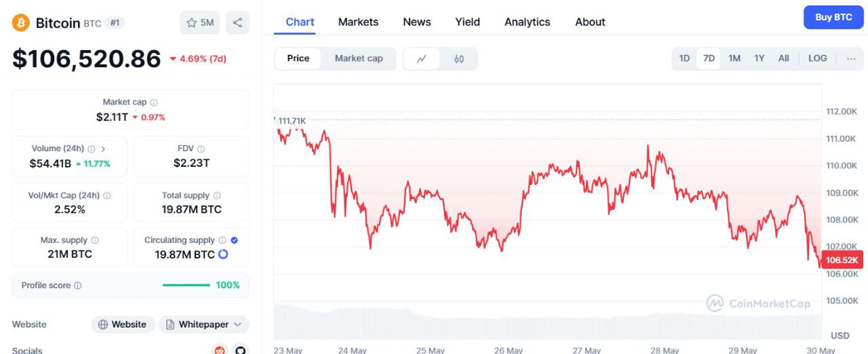Switch to candlestick chart icon

coord(459,59)
